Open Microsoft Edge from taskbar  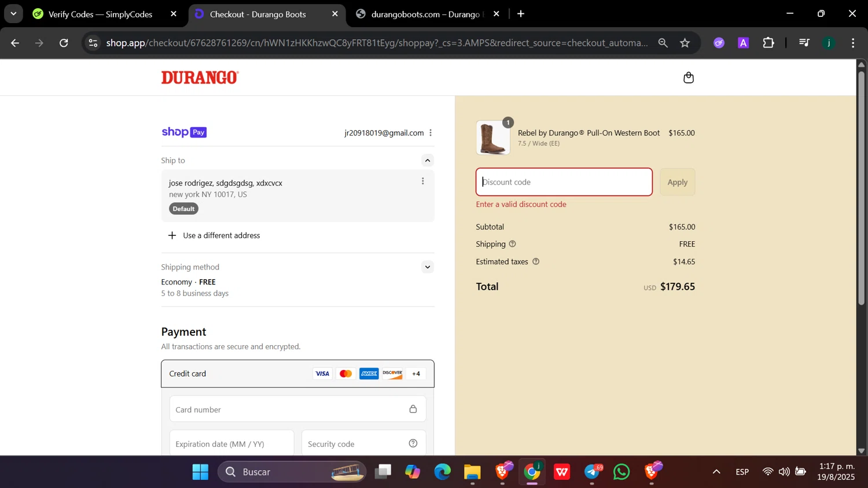(x=443, y=472)
